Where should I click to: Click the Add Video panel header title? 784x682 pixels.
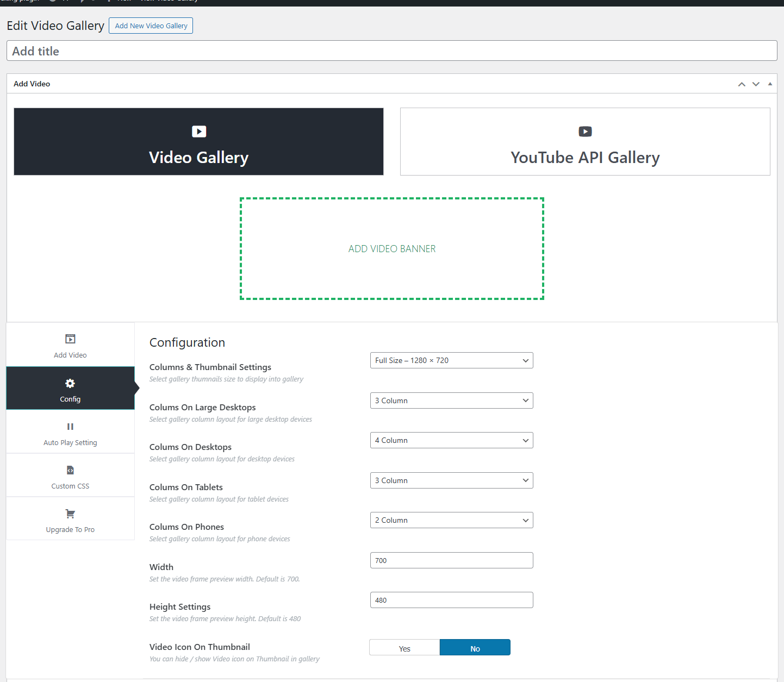pyautogui.click(x=32, y=84)
